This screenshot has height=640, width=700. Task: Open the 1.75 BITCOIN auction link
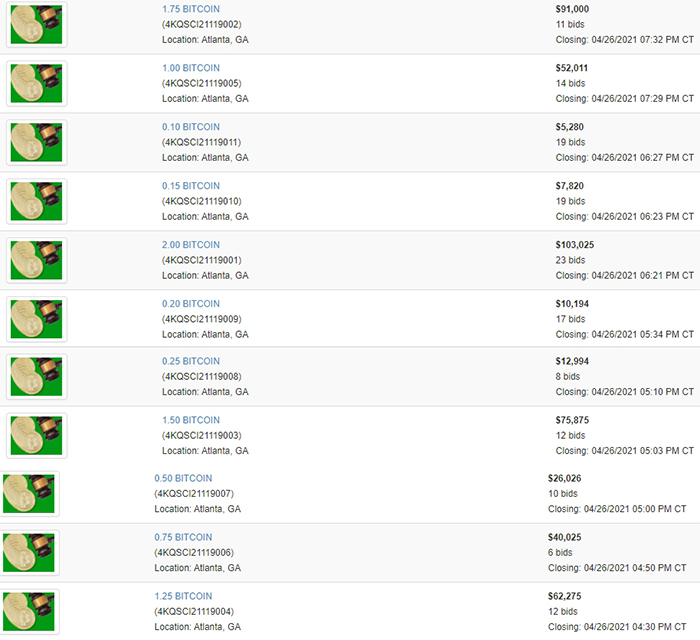tap(190, 9)
